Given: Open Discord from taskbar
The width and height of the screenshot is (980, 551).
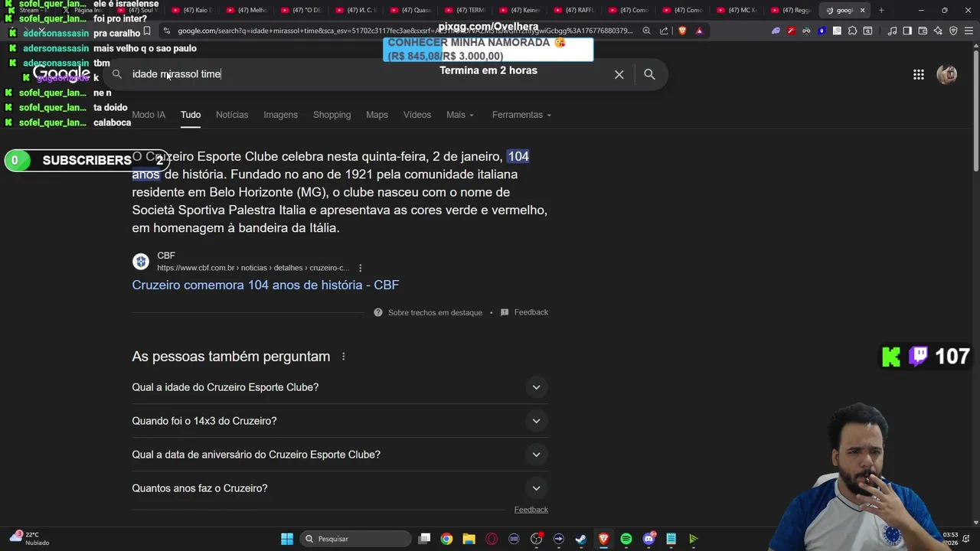Looking at the screenshot, I should [x=648, y=539].
